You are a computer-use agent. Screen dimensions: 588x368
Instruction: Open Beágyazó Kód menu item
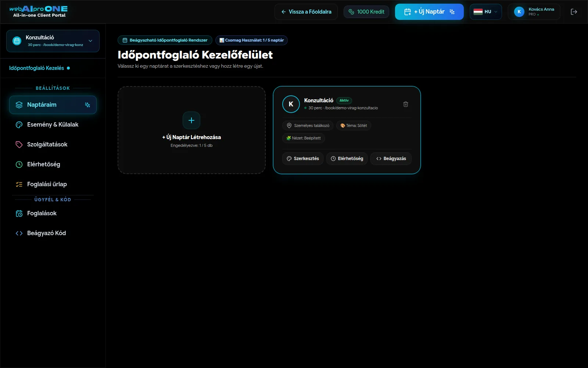(53, 233)
